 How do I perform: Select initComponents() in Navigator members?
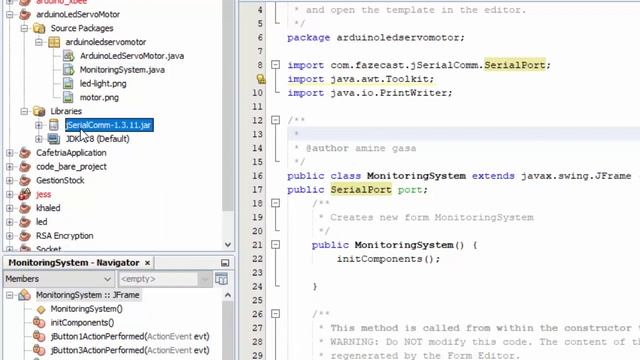coord(82,322)
